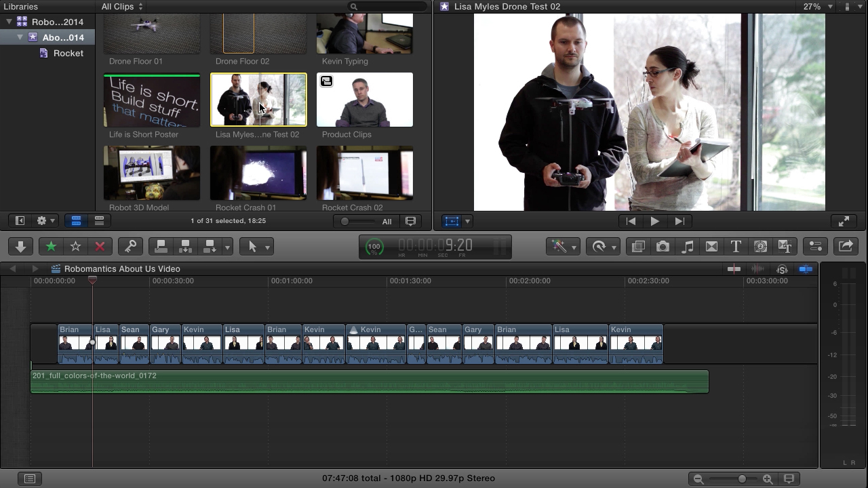Open the Transitions browser
Viewport: 868px width, 488px height.
[x=711, y=246]
